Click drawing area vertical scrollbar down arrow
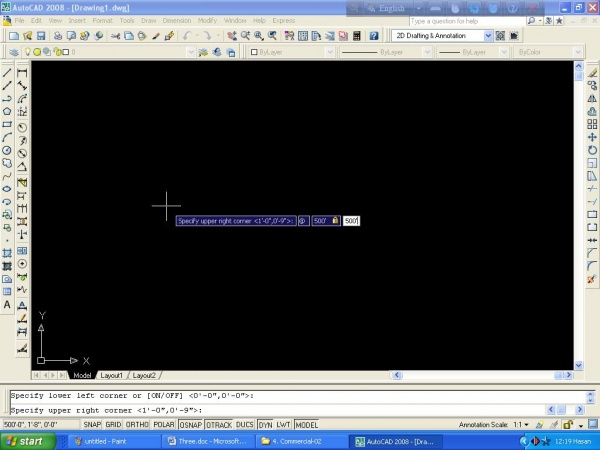Viewport: 600px width, 450px height. click(x=579, y=365)
